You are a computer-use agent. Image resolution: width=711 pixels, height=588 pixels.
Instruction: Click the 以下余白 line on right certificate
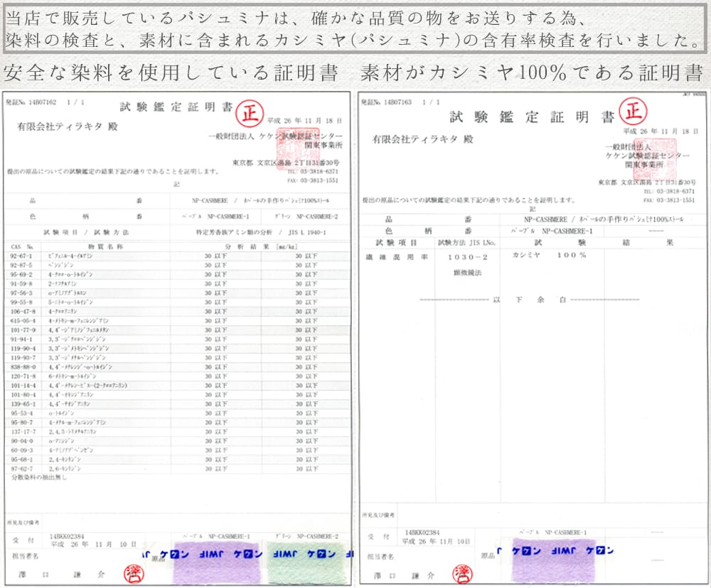(x=529, y=299)
